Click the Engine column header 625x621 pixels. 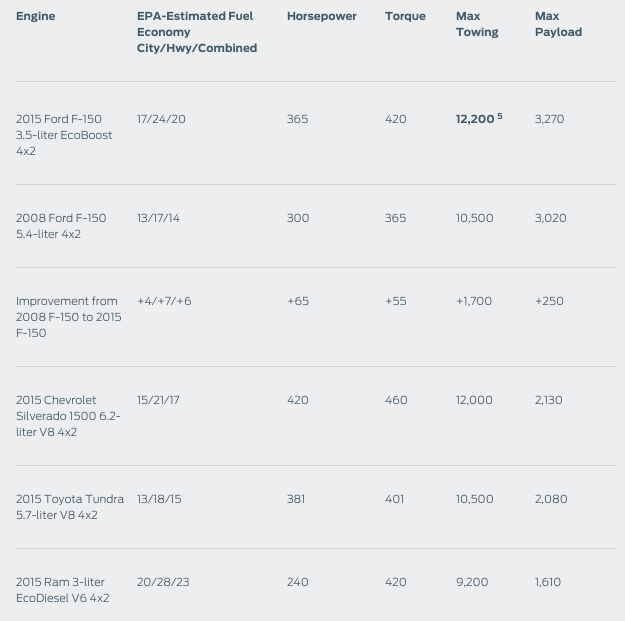[x=35, y=16]
